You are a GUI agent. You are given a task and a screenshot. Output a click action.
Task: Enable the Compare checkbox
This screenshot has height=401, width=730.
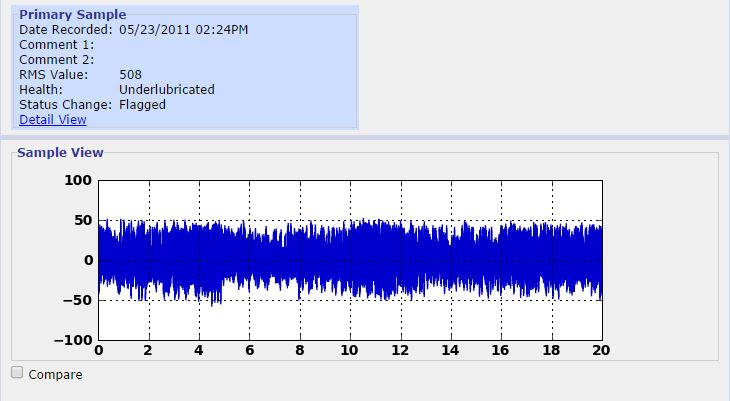(x=17, y=372)
